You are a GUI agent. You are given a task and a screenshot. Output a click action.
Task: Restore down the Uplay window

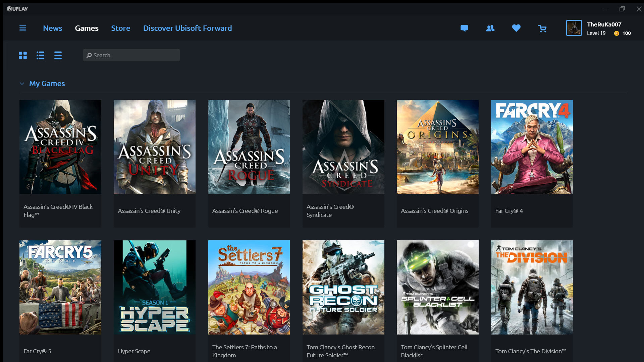pyautogui.click(x=622, y=9)
